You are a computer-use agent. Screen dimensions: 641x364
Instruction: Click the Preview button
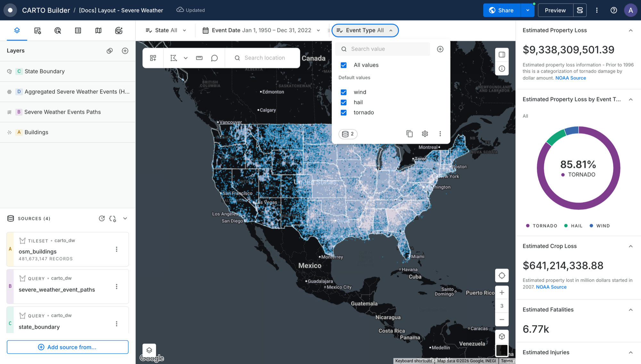[x=555, y=10]
